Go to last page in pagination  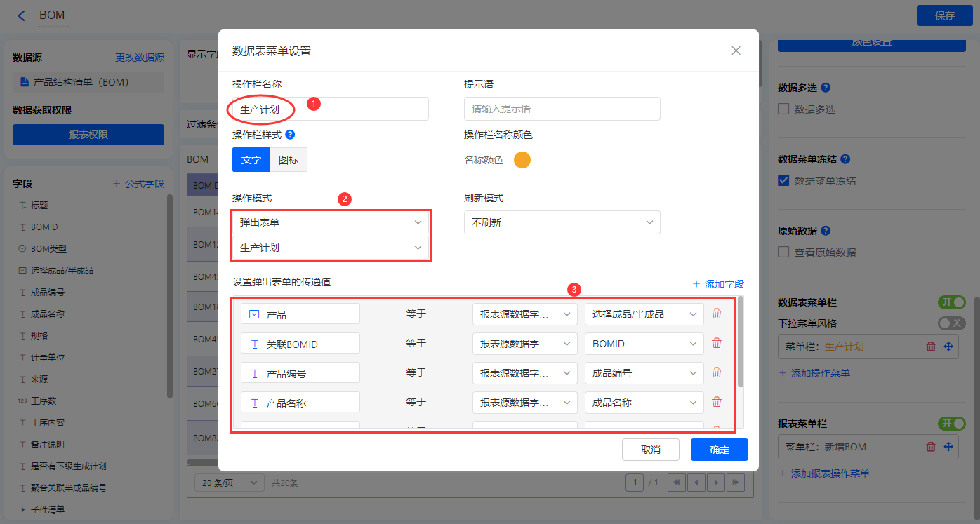(735, 483)
